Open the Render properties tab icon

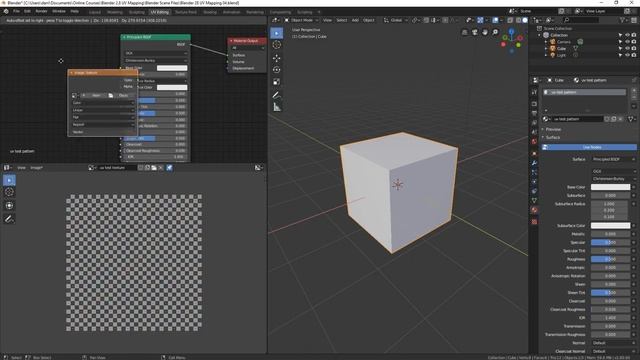[534, 104]
